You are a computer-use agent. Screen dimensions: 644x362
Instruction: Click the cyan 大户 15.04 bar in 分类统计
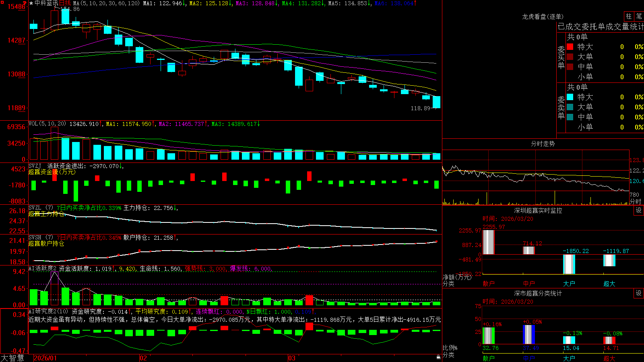pyautogui.click(x=569, y=340)
